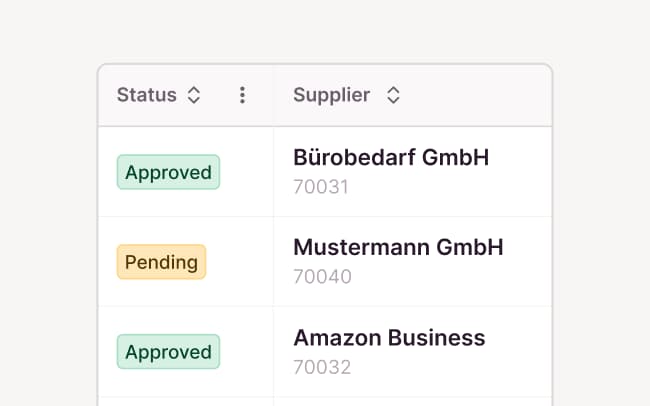Open the Mustermann GmbH supplier name

(x=397, y=247)
